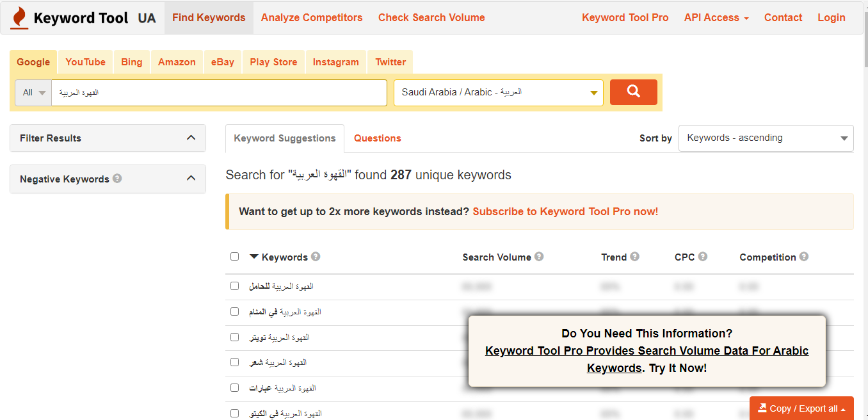This screenshot has height=420, width=868.
Task: Go to Keyword Tool Pro link
Action: [625, 17]
